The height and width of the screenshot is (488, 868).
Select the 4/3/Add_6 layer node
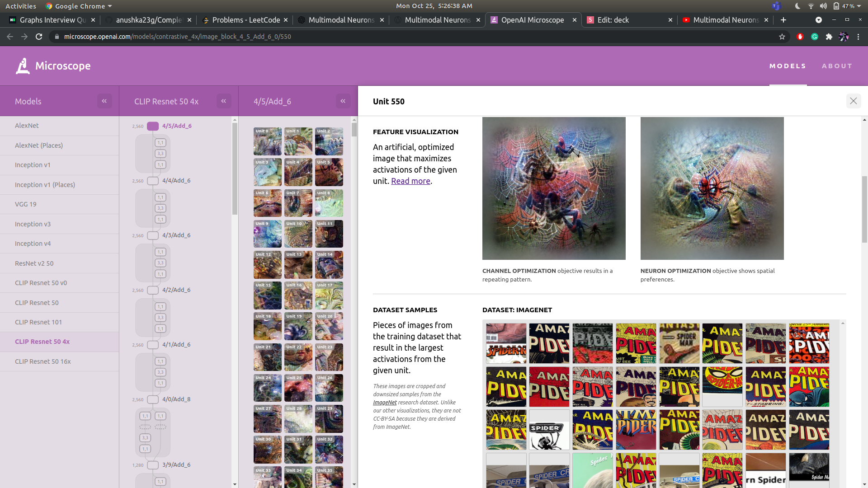pyautogui.click(x=153, y=235)
